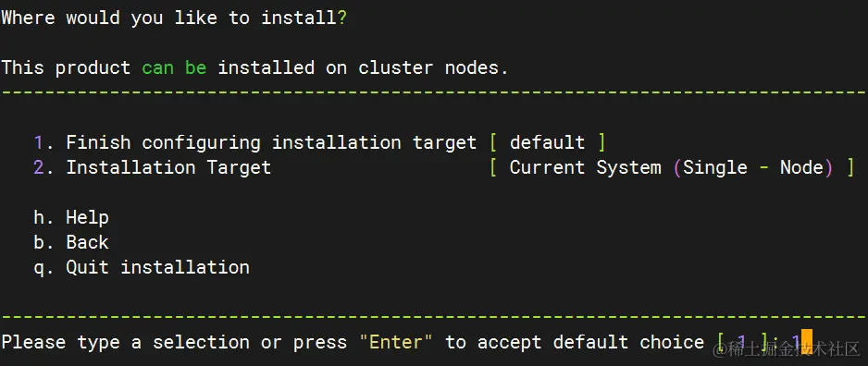Viewport: 868px width, 366px height.
Task: Click the Quit installation entry
Action: pos(142,267)
